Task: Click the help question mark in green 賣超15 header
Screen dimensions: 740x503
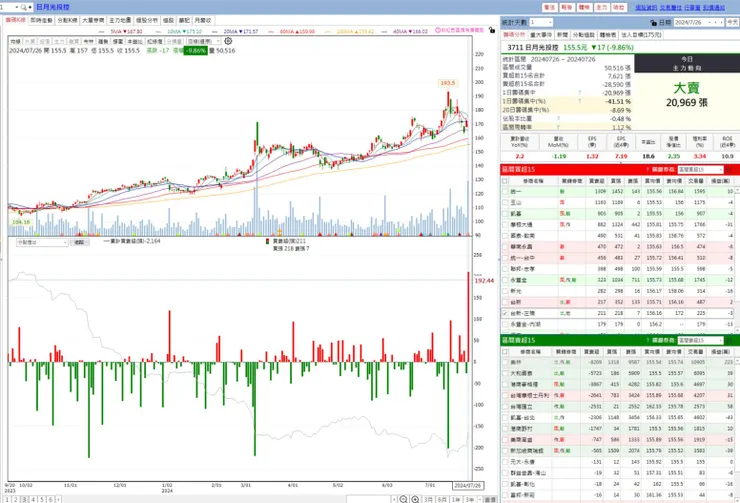Action: point(648,340)
